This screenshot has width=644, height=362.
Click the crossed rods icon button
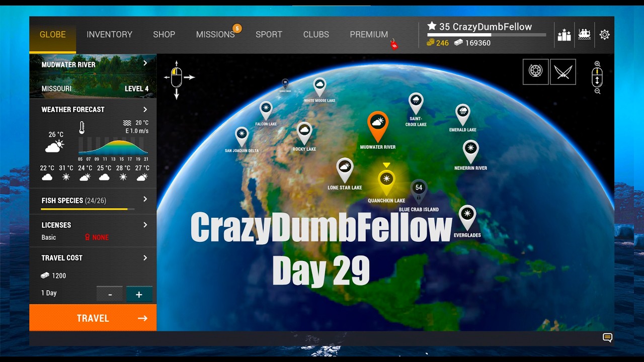563,72
